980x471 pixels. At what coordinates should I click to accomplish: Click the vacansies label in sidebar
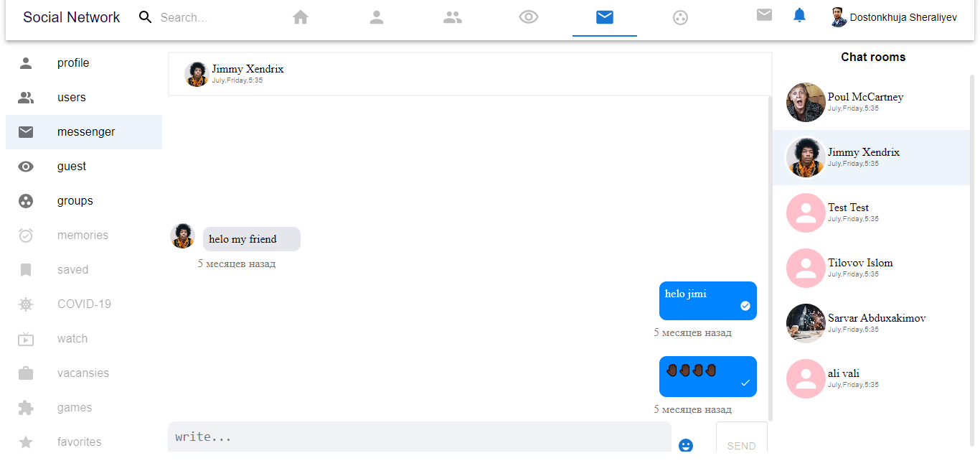pyautogui.click(x=83, y=373)
